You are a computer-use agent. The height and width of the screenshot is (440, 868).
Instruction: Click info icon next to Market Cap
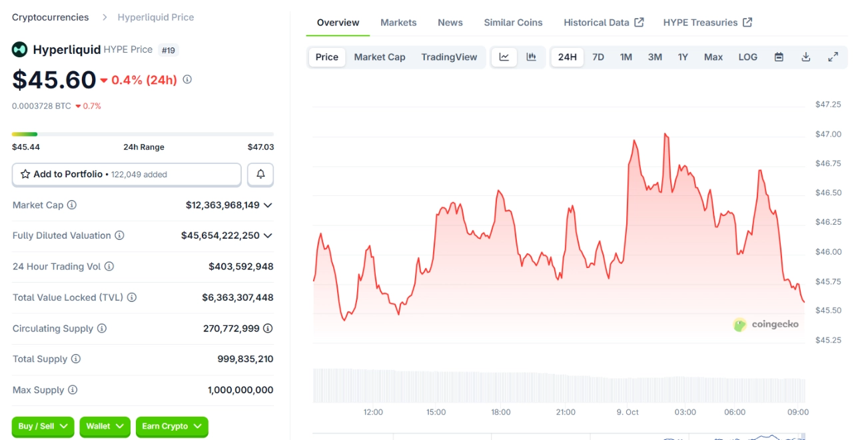coord(72,205)
